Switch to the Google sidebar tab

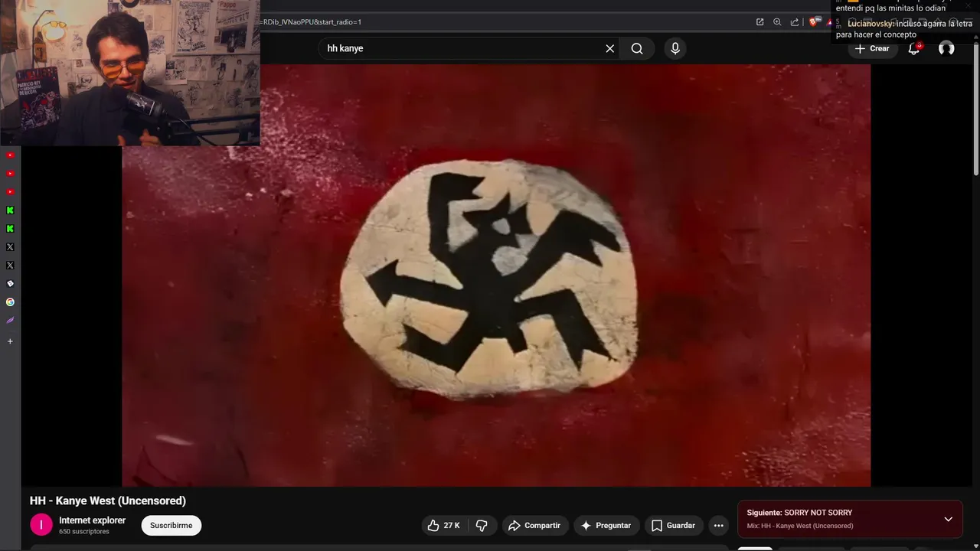(x=10, y=302)
